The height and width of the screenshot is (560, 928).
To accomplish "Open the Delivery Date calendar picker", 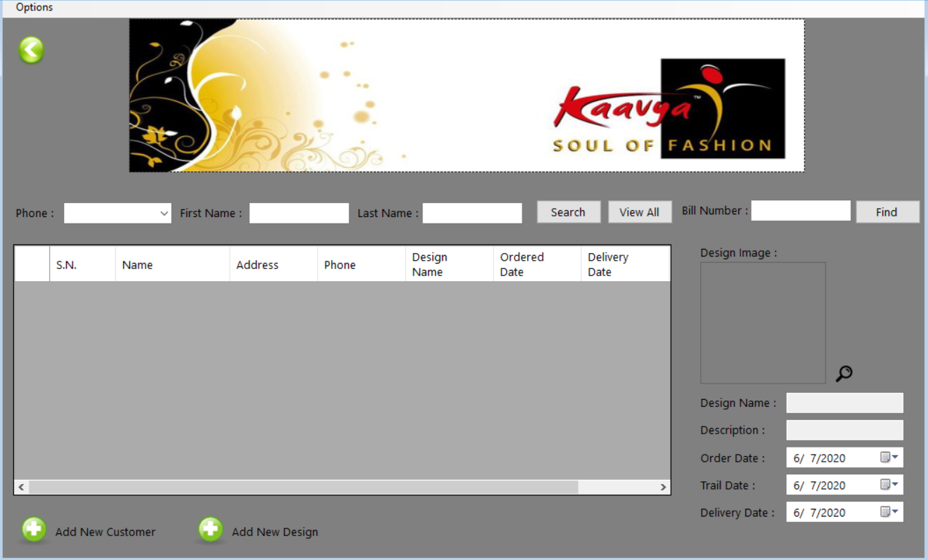I will 889,512.
